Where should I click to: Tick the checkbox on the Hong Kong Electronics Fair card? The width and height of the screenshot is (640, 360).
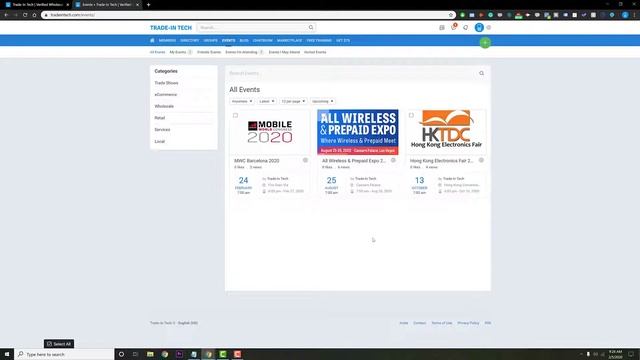click(x=411, y=116)
